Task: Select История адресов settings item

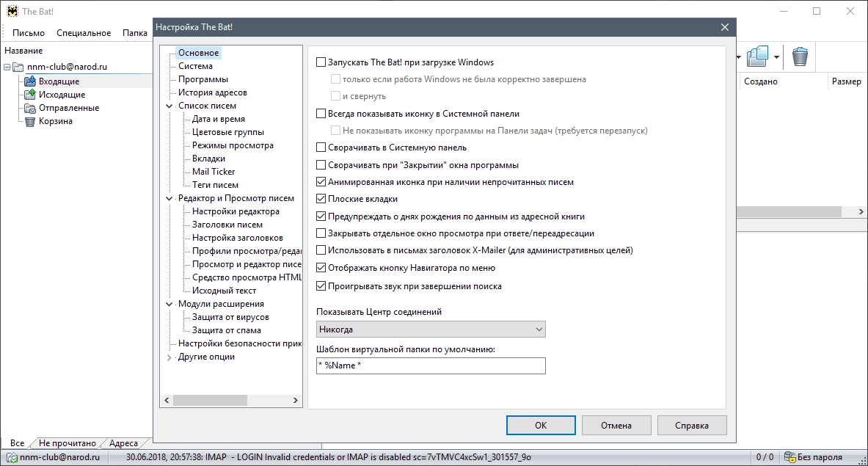Action: coord(213,92)
